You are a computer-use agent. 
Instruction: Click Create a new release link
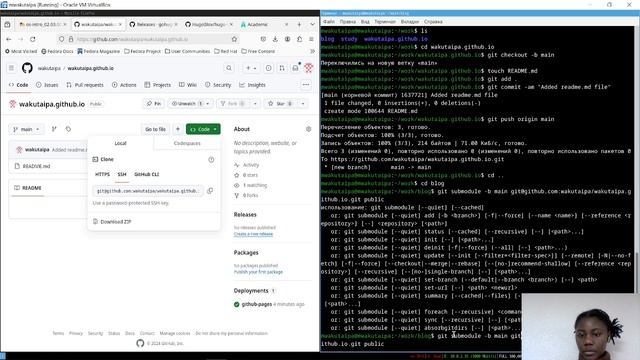tap(253, 234)
